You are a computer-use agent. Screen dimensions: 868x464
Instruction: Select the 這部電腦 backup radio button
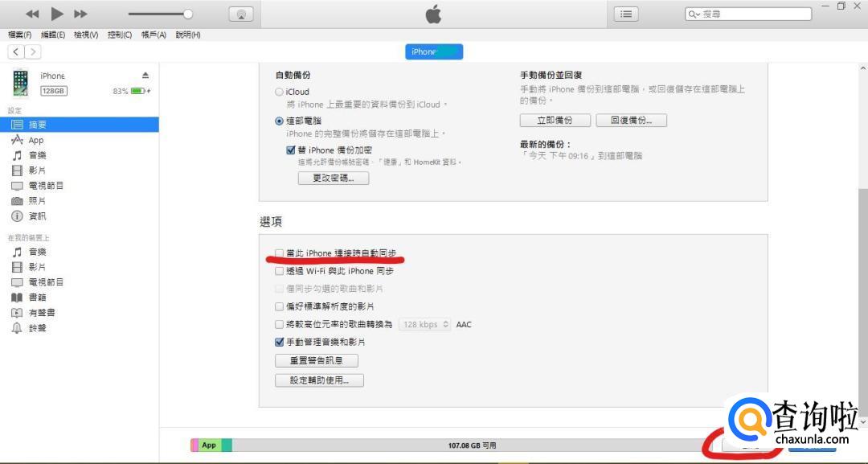click(280, 121)
